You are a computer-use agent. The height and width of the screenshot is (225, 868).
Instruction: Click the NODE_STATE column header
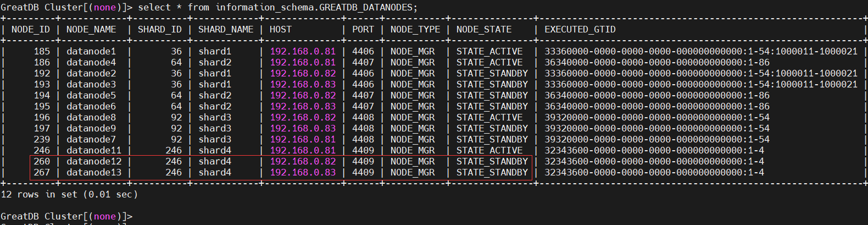[484, 30]
